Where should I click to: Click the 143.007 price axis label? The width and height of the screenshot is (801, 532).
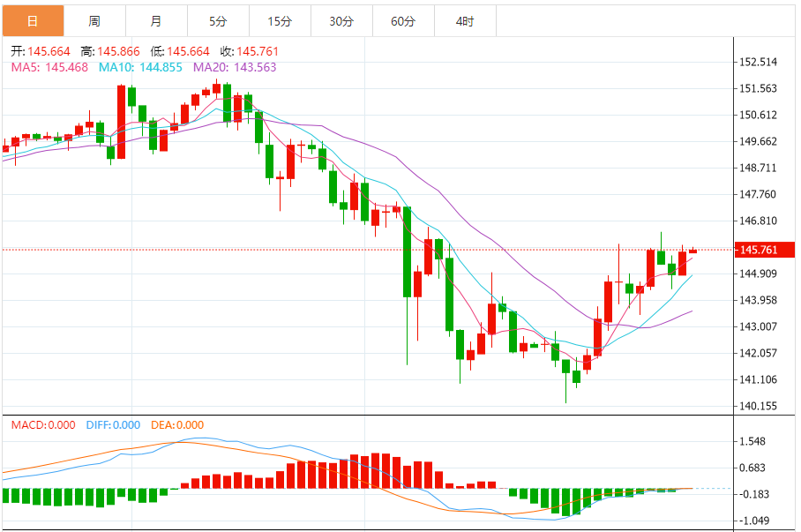(758, 326)
